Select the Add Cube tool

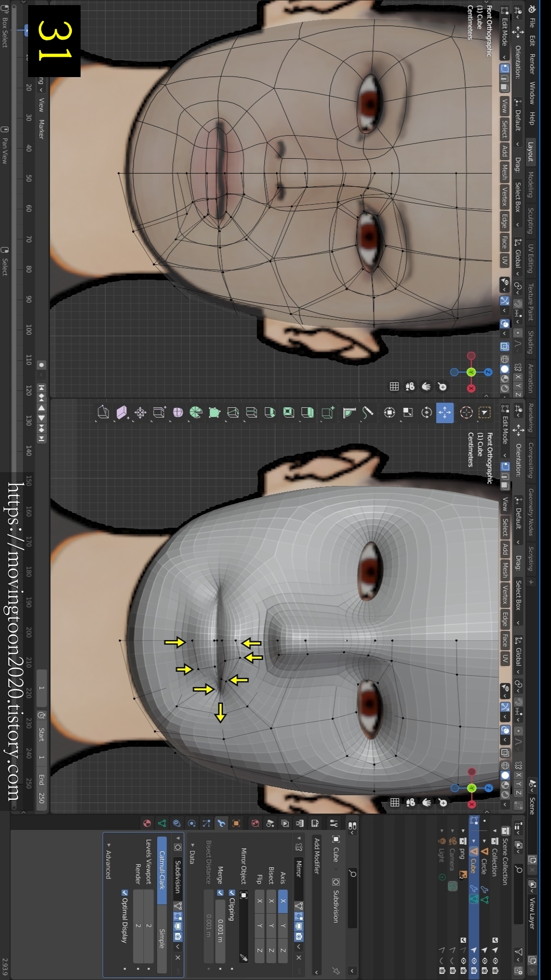(x=328, y=412)
